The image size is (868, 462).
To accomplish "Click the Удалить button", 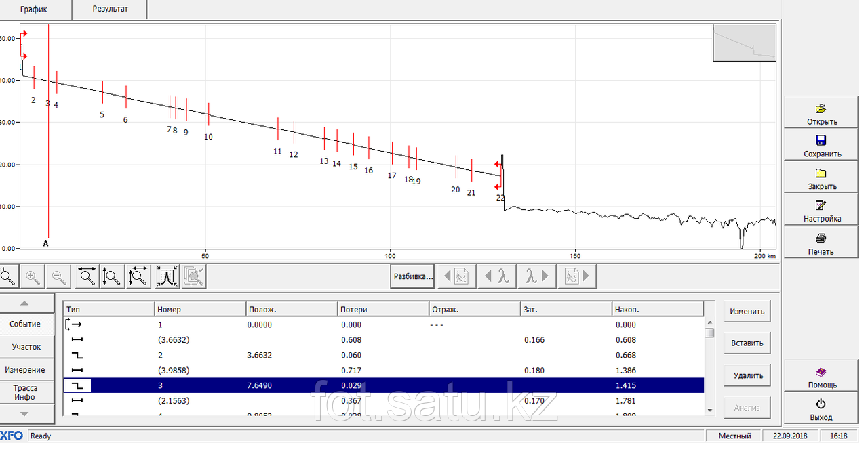I will tap(747, 375).
